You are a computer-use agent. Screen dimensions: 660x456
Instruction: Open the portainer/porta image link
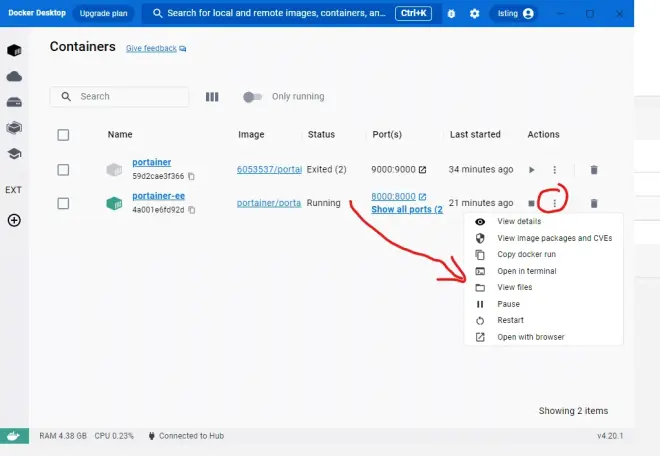[269, 203]
